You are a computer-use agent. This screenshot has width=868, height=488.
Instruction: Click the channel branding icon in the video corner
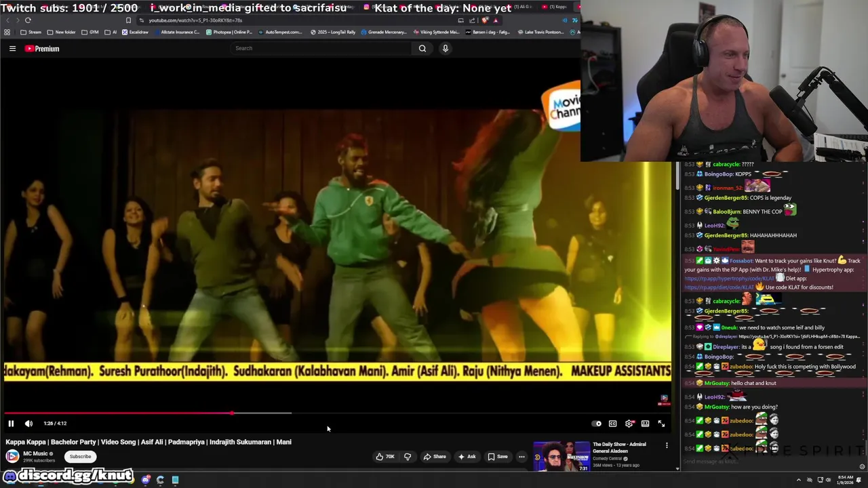(x=664, y=401)
